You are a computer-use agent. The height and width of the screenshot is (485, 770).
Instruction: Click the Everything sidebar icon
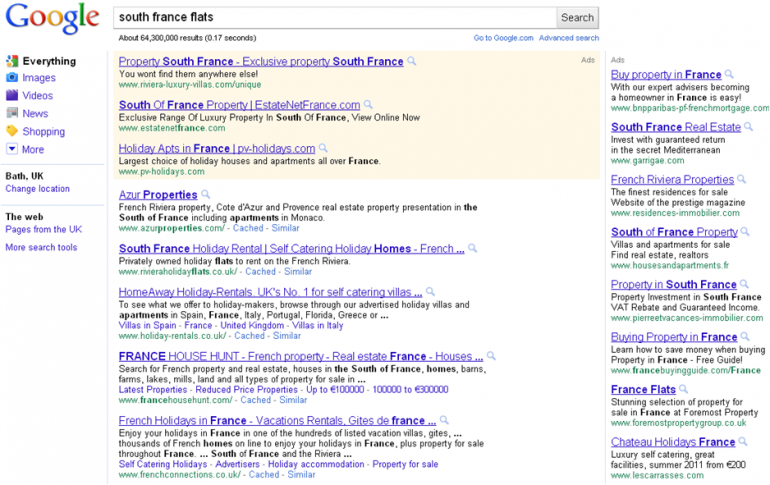point(12,61)
